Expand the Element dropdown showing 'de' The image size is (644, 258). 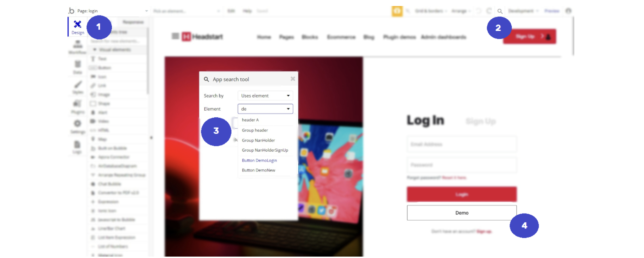(x=265, y=109)
